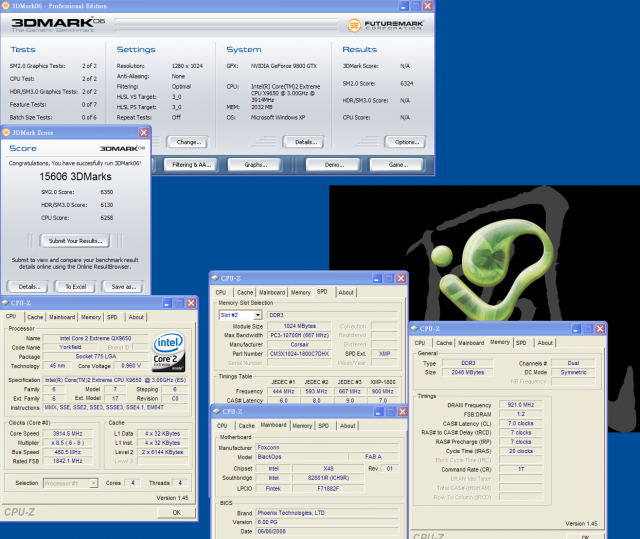This screenshot has width=640, height=539.
Task: Click CPU-Z icon in the Mainboard window
Action: pos(217,411)
